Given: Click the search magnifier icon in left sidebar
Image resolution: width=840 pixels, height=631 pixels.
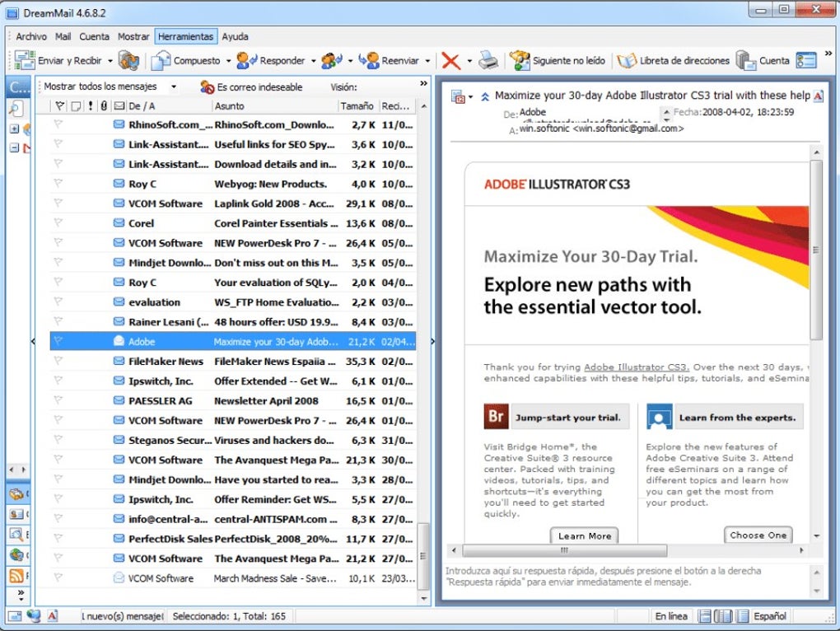Looking at the screenshot, I should (x=16, y=109).
